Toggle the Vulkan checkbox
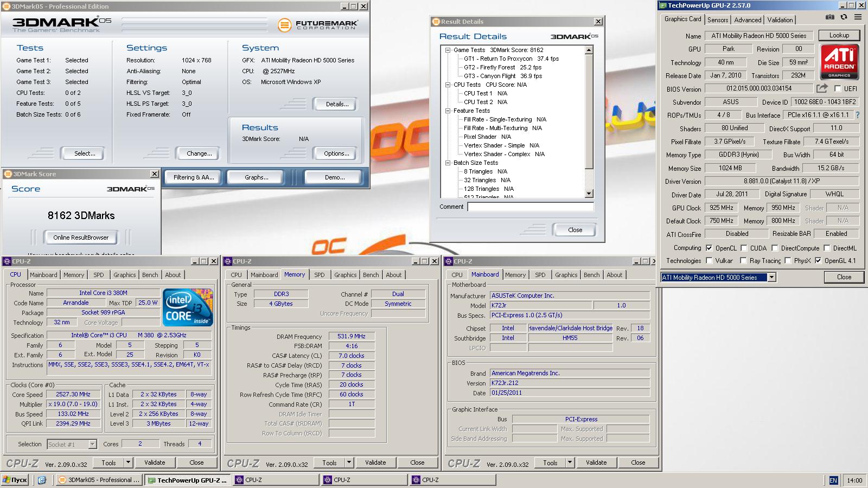 [709, 260]
